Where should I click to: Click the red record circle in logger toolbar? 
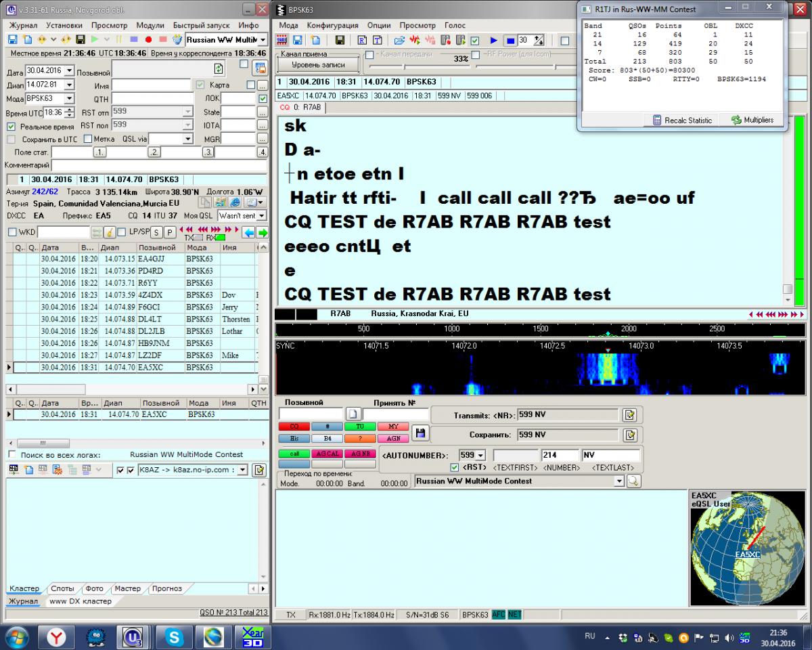pyautogui.click(x=148, y=41)
